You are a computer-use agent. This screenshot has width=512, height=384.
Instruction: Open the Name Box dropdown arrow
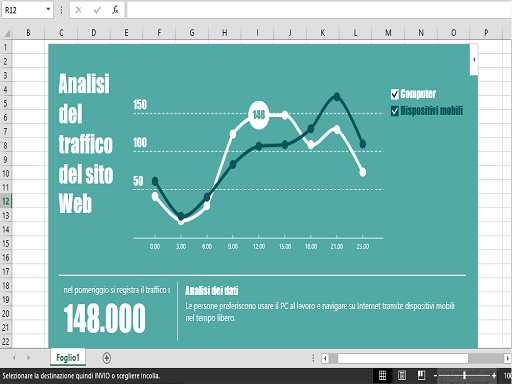tap(48, 9)
